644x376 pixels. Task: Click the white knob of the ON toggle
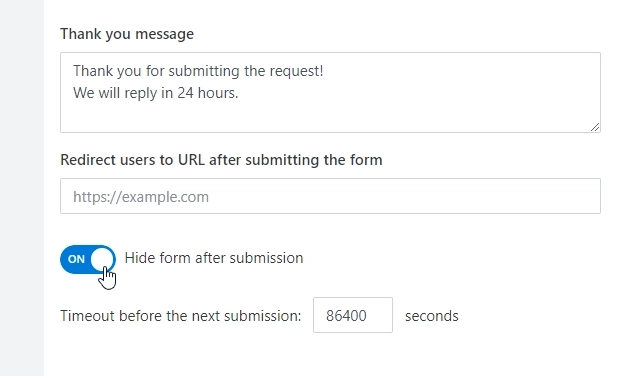pyautogui.click(x=102, y=259)
